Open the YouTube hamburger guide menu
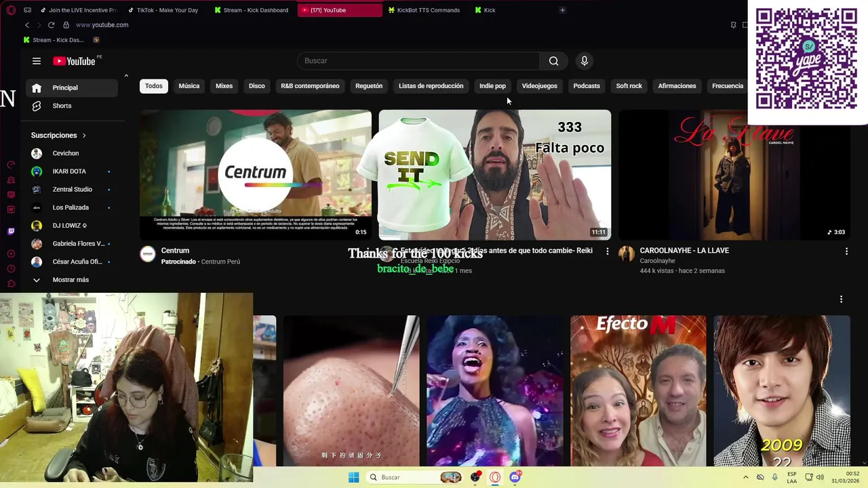Viewport: 868px width, 488px height. [x=37, y=61]
